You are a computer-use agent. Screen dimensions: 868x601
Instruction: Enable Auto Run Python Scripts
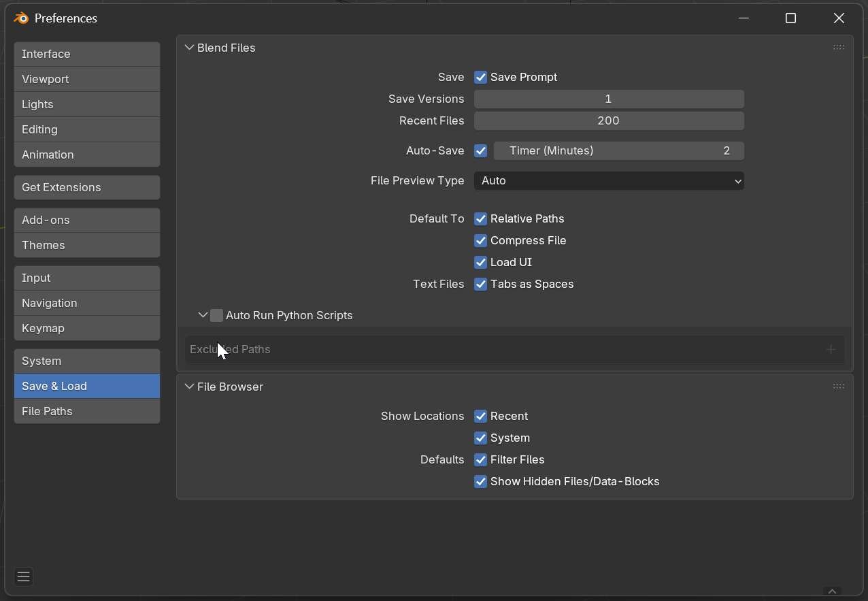[x=216, y=316]
